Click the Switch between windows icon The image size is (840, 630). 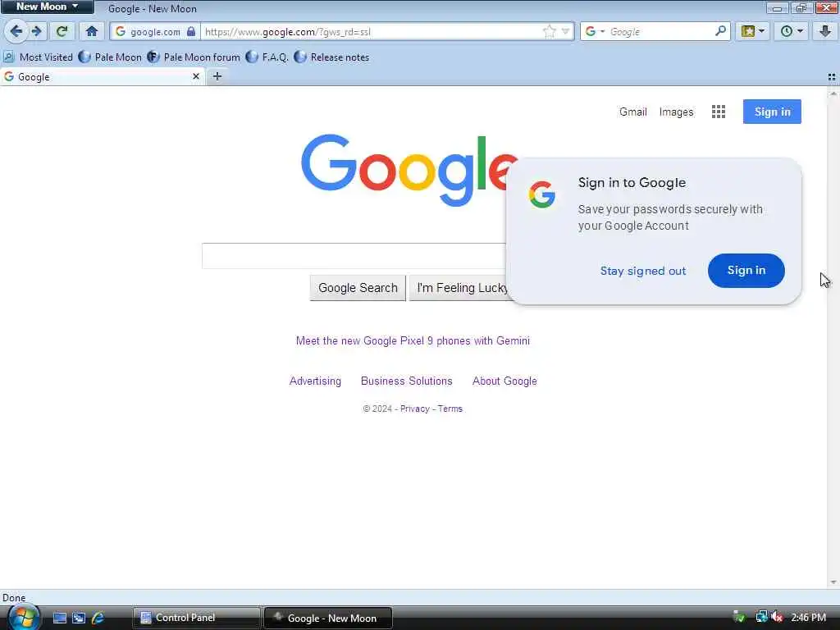click(x=79, y=619)
